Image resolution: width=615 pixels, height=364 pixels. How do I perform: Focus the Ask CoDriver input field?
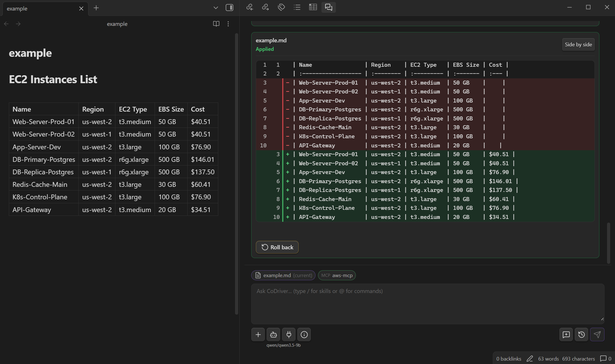[x=428, y=304]
